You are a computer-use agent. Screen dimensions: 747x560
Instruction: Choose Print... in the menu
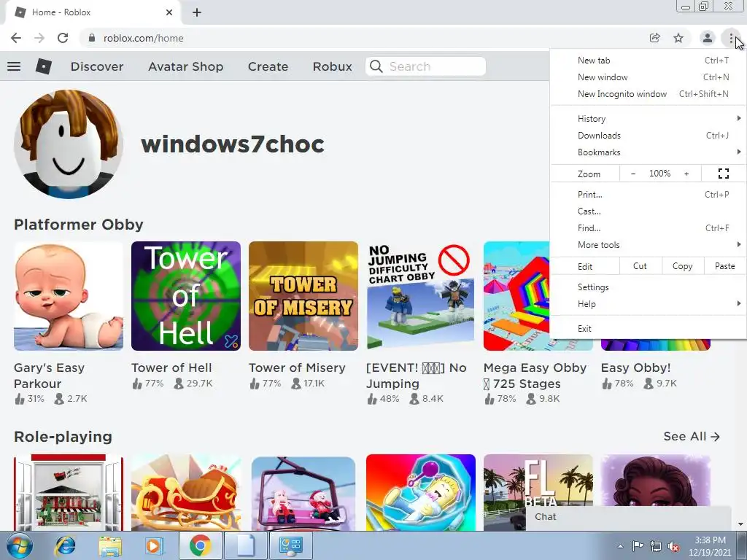click(648, 194)
